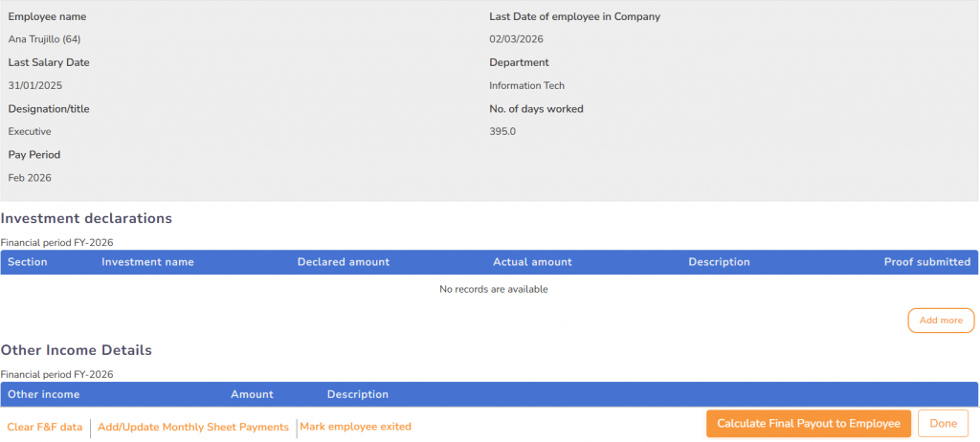The image size is (980, 442).
Task: Click the Other income column header
Action: tap(44, 394)
